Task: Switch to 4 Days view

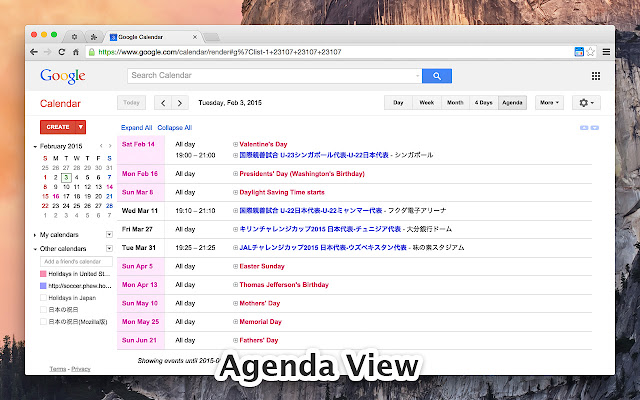Action: [484, 103]
